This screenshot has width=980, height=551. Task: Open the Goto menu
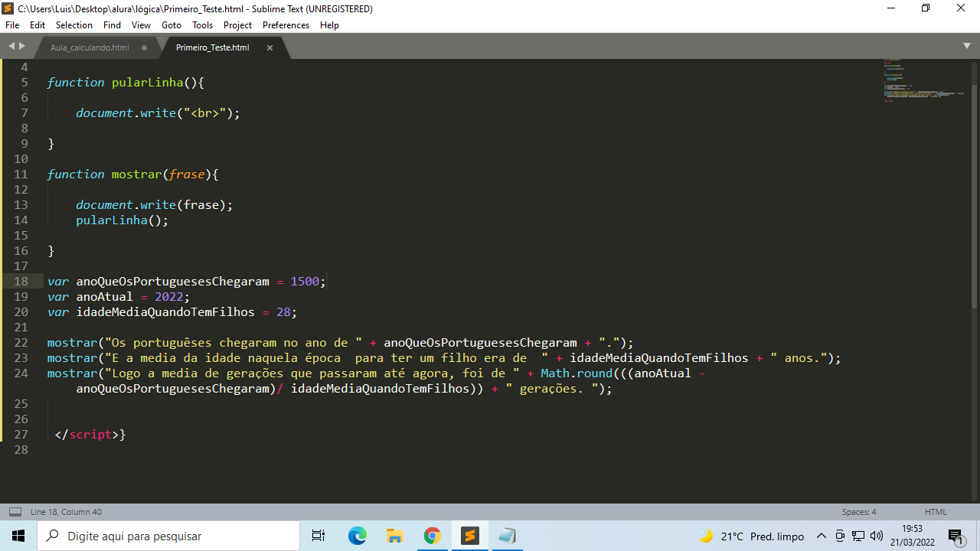tap(171, 24)
